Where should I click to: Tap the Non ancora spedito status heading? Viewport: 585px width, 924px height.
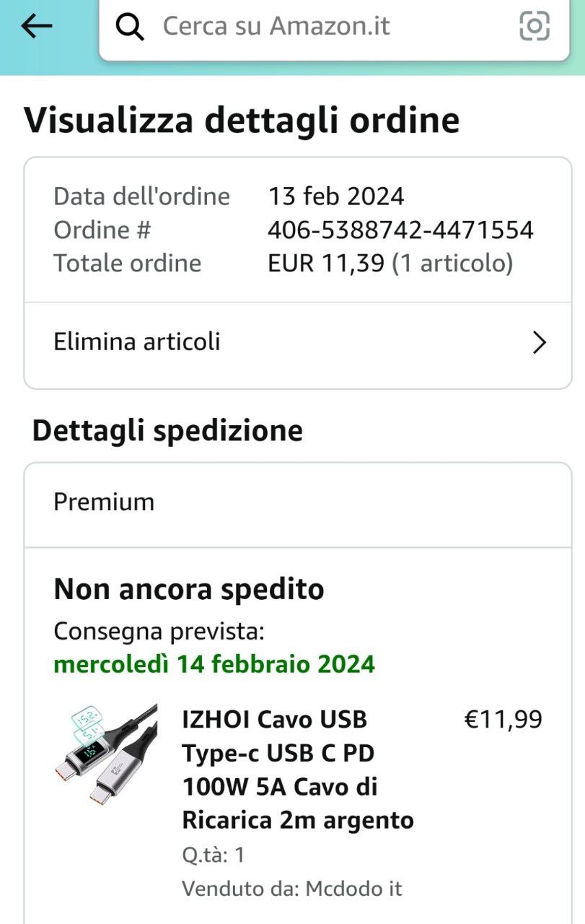click(x=189, y=590)
